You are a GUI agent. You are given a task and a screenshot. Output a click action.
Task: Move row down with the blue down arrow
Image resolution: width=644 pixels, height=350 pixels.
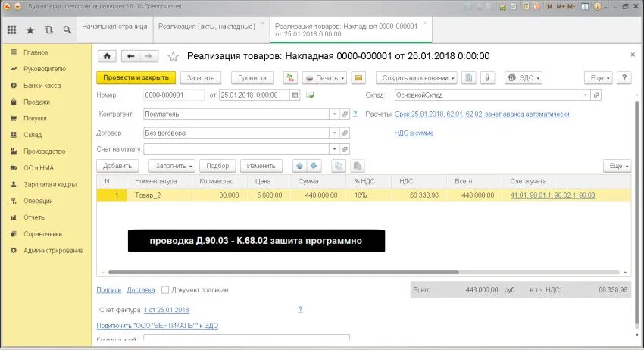pyautogui.click(x=314, y=166)
